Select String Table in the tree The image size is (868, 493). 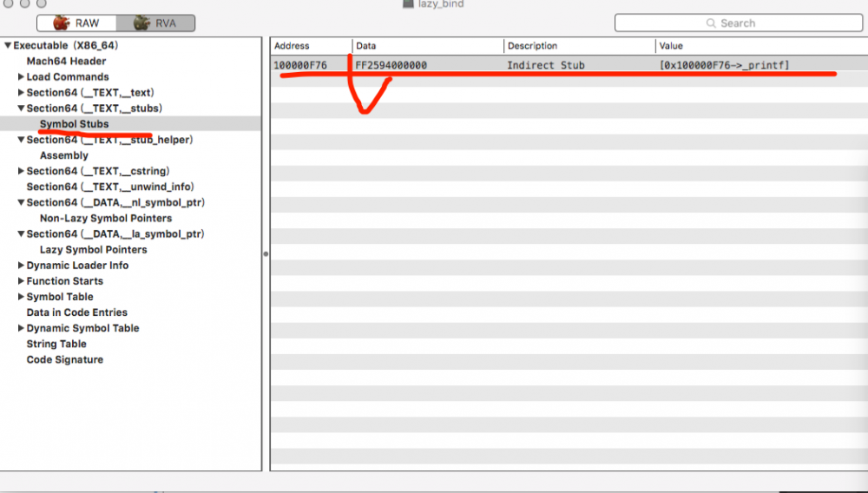[x=56, y=345]
